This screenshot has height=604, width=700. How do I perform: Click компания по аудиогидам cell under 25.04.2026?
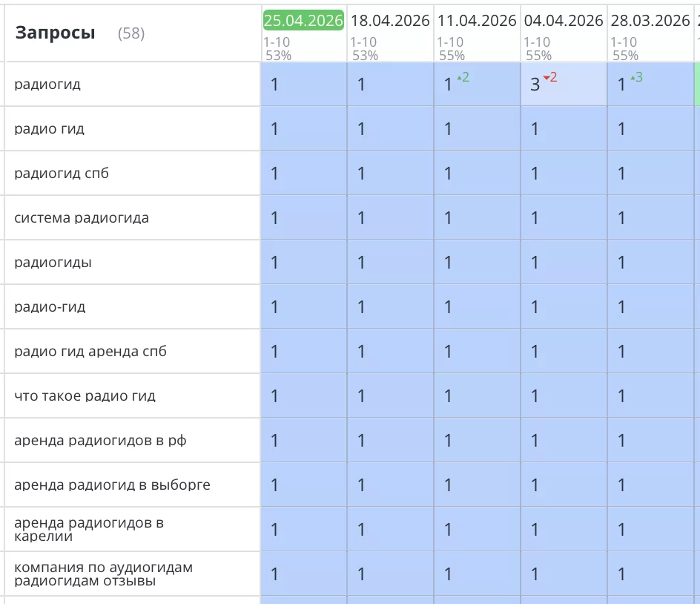303,574
